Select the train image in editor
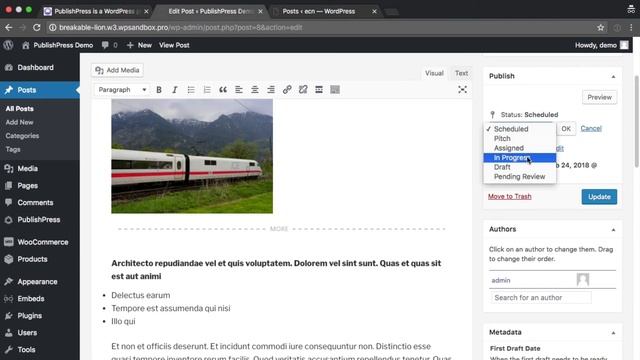 tap(192, 156)
